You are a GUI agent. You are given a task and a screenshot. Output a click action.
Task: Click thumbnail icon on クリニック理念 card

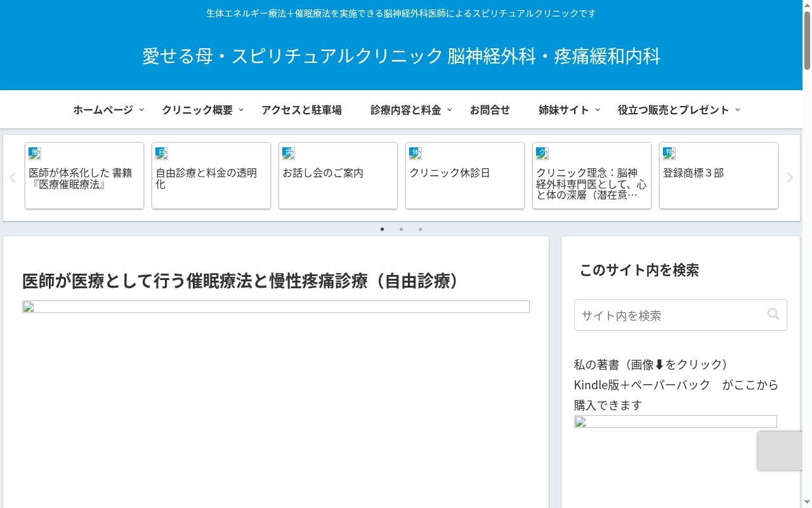542,153
